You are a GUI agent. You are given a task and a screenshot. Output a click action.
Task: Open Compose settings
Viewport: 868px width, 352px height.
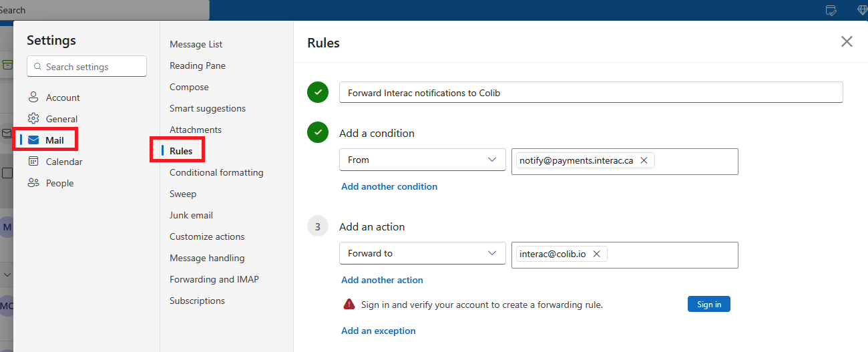coord(189,87)
